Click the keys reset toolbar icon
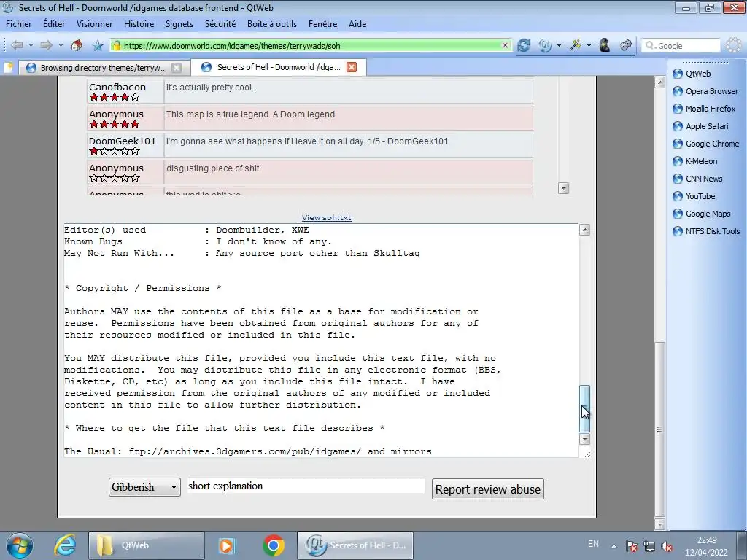747x560 pixels. pos(625,45)
